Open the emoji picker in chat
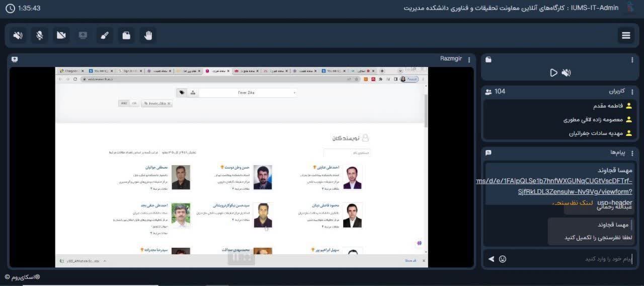Screen dimensions: 644x286 (x=502, y=259)
